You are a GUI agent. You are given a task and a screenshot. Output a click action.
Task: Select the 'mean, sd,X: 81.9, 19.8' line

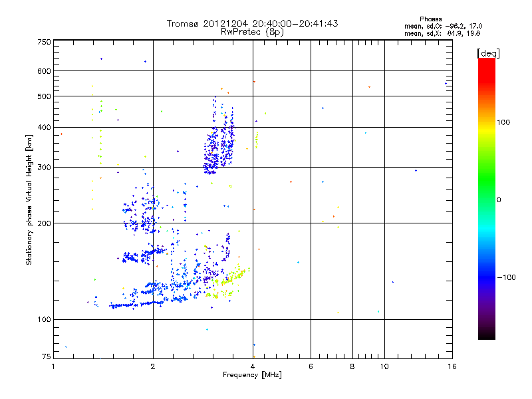[x=442, y=33]
